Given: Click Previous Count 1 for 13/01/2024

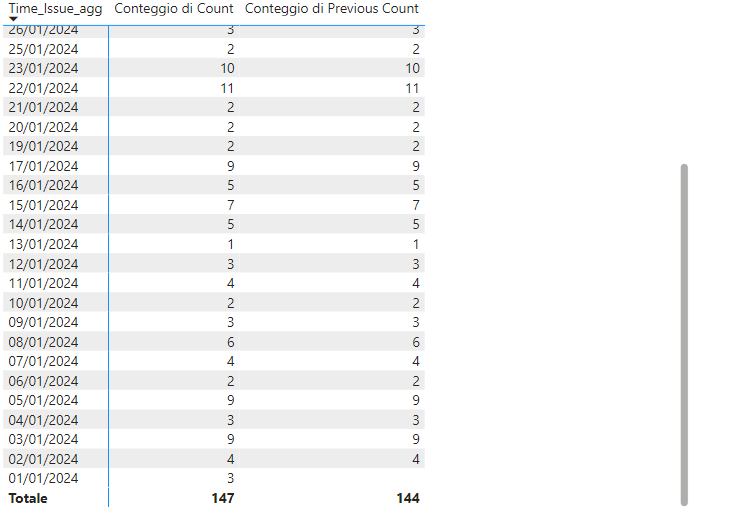Looking at the screenshot, I should pos(416,244).
